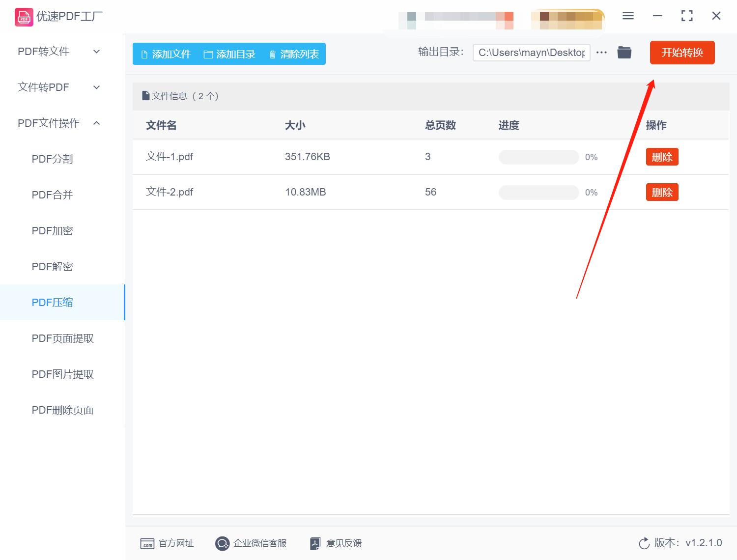Image resolution: width=737 pixels, height=560 pixels.
Task: Open the hamburger menu at top right
Action: [x=628, y=16]
